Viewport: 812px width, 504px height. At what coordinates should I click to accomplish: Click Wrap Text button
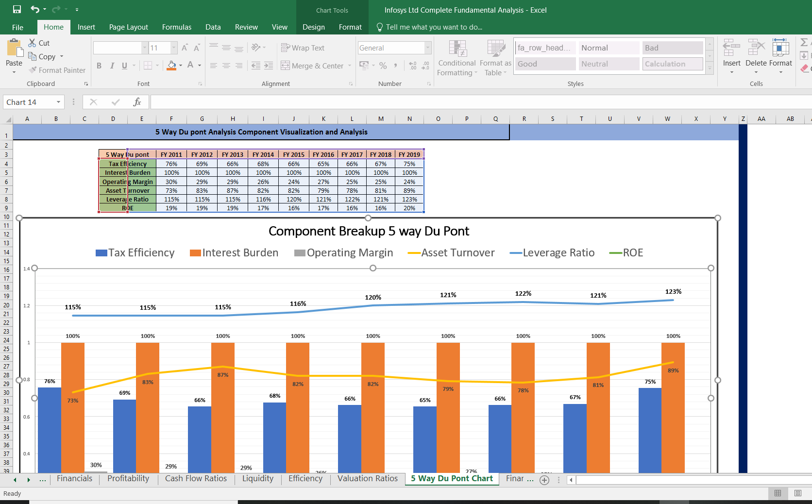303,48
